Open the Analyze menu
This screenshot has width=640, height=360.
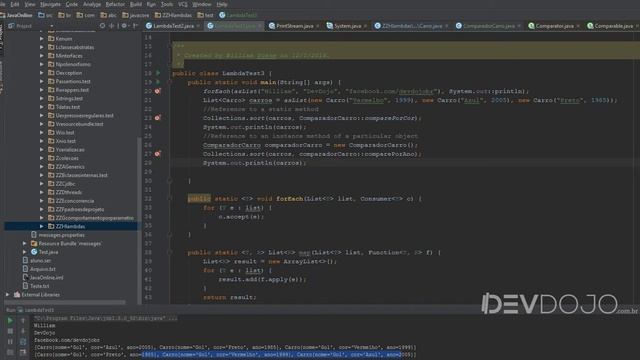coord(92,4)
